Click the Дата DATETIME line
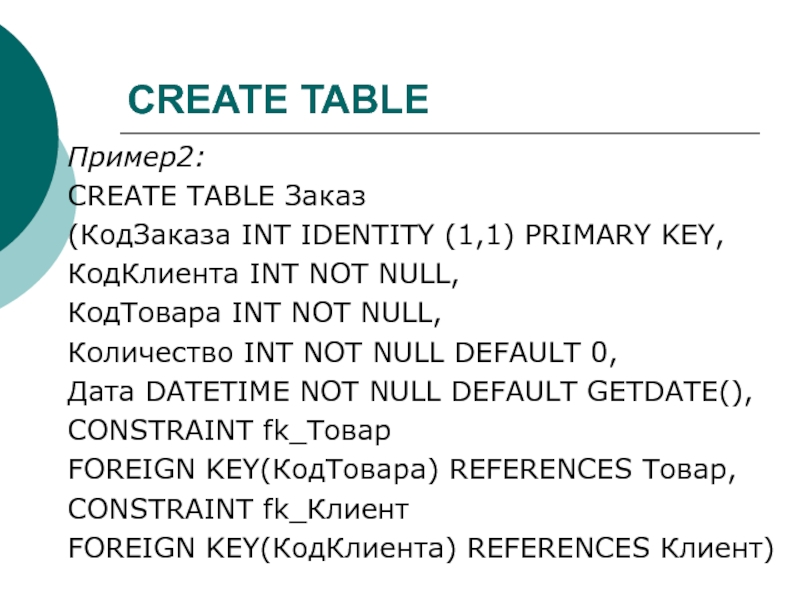This screenshot has height=600, width=800. (x=410, y=392)
